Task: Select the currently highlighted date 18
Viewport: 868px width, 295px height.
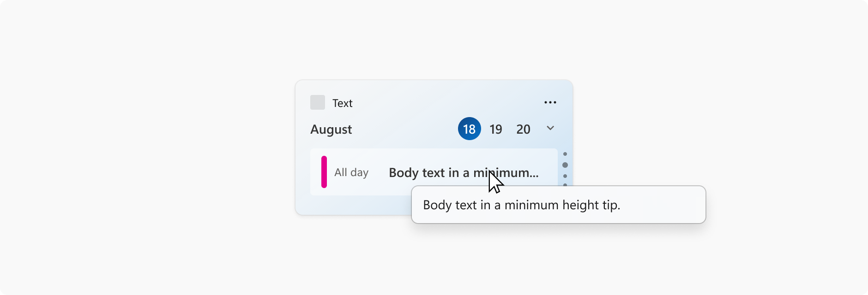Action: 469,129
